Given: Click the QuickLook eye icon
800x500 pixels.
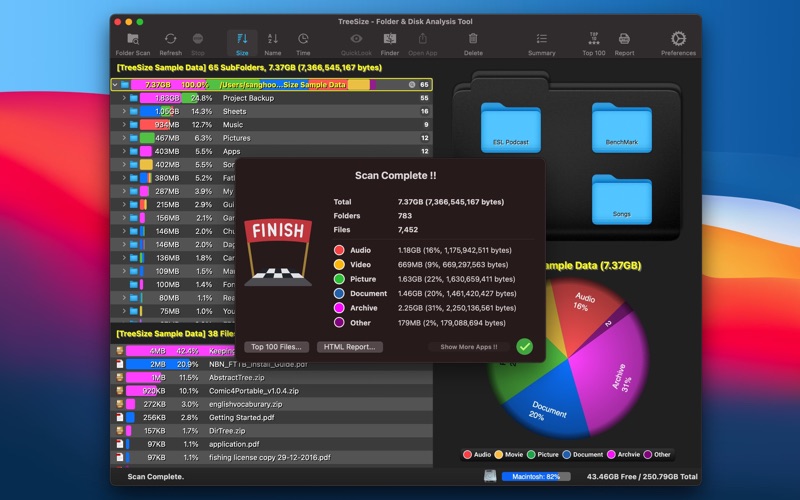Looking at the screenshot, I should coord(356,39).
